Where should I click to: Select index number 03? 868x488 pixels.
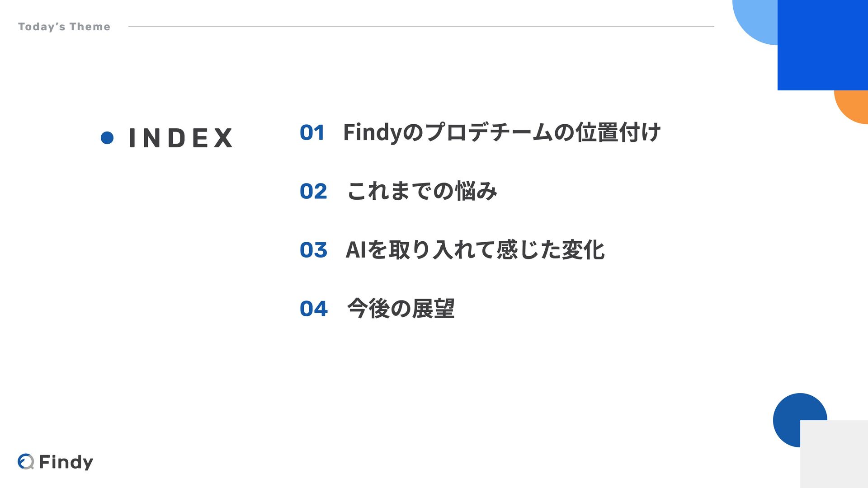coord(313,250)
